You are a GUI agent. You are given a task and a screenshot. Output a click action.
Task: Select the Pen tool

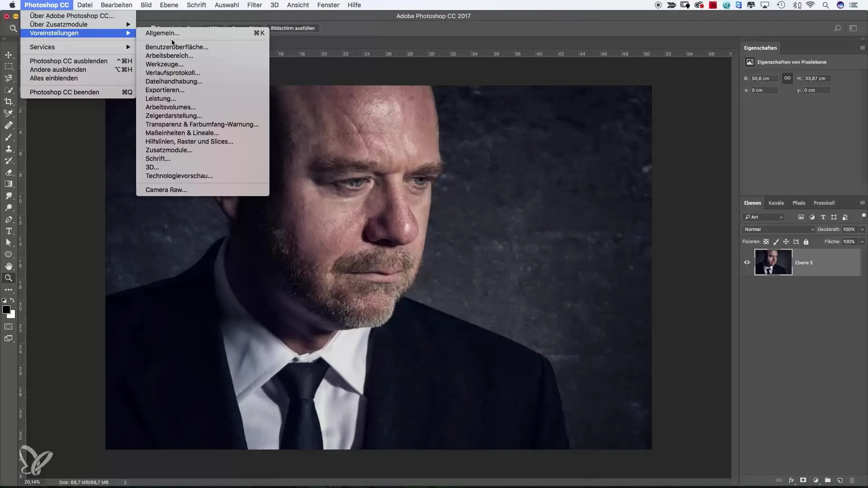pos(9,219)
